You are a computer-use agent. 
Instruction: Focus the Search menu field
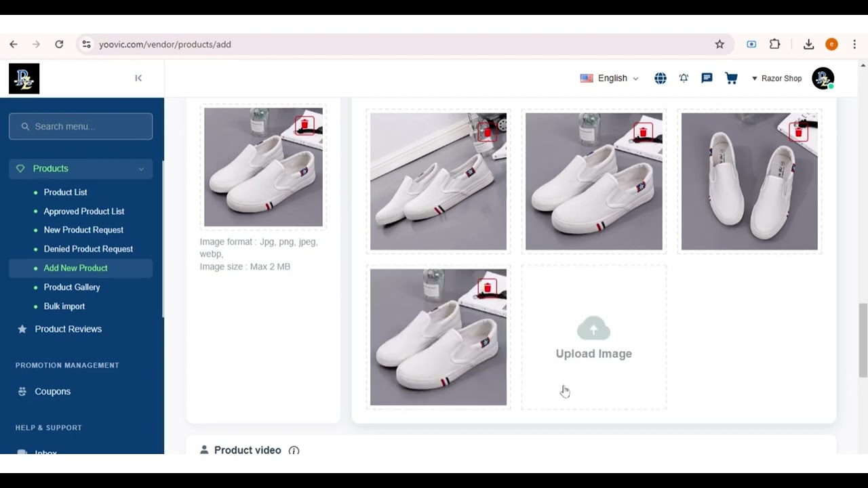coord(81,126)
